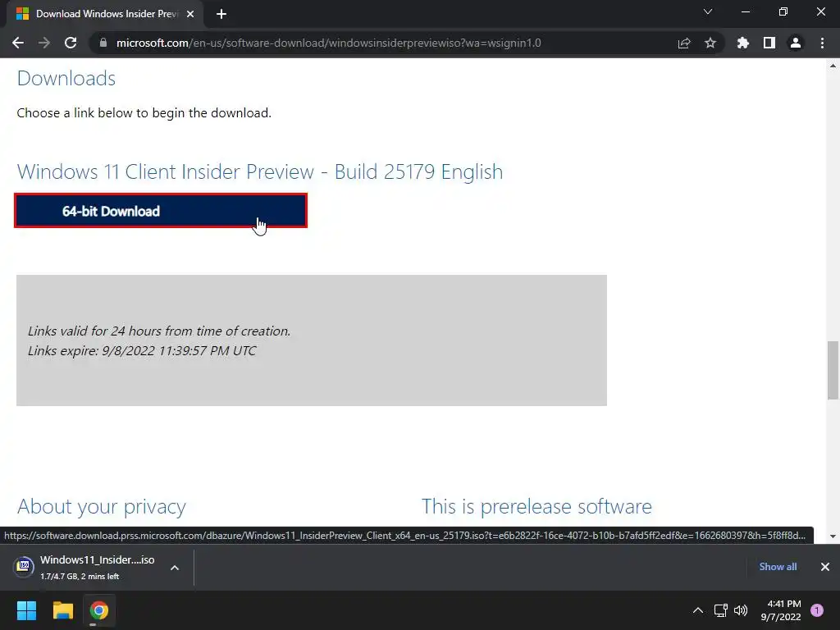Click the page vertical scrollbar thumb
The image size is (840, 630).
coord(833,370)
